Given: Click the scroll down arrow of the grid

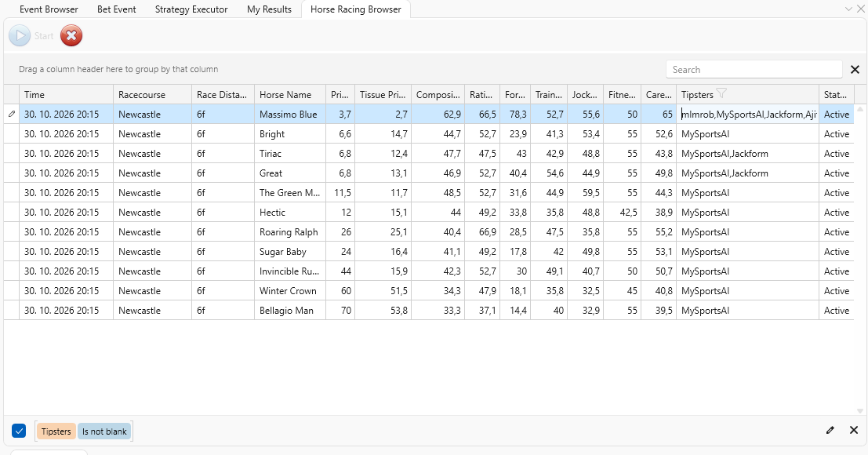Looking at the screenshot, I should point(860,411).
